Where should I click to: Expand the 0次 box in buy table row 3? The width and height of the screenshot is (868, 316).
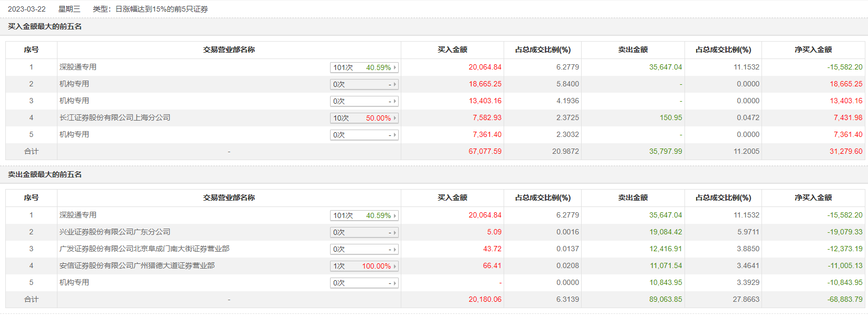pyautogui.click(x=364, y=101)
